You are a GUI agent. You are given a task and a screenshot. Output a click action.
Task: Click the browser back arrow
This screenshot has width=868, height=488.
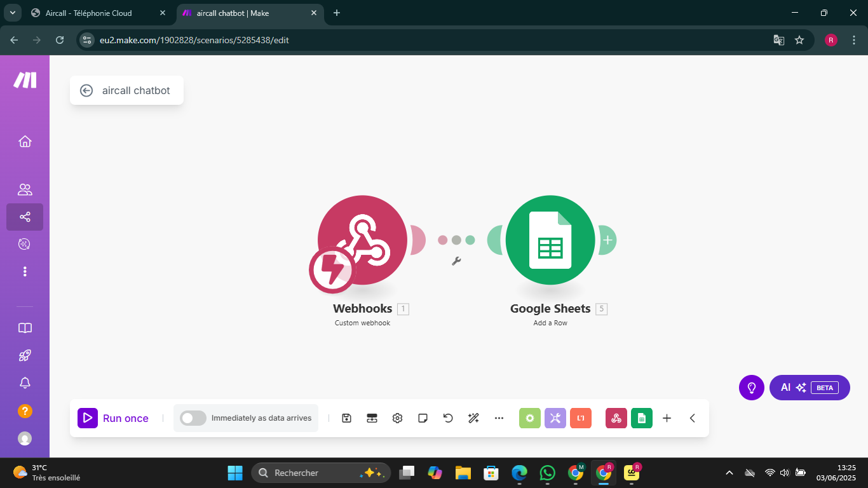(14, 40)
